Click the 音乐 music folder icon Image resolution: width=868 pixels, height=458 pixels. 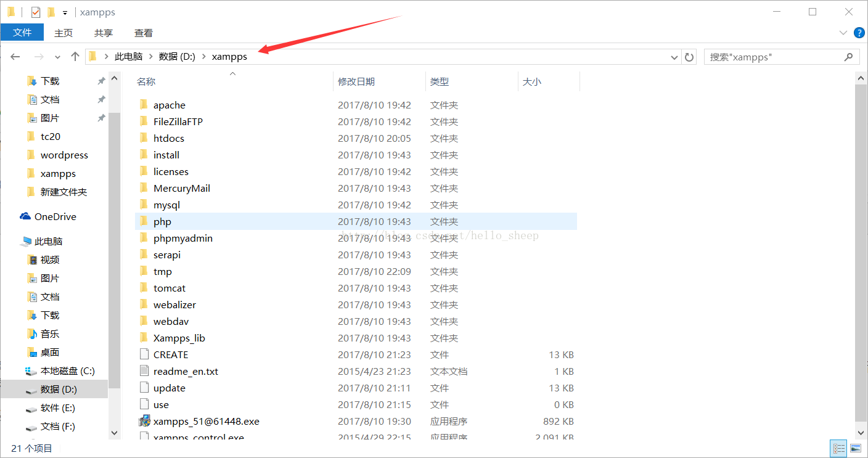tap(32, 333)
